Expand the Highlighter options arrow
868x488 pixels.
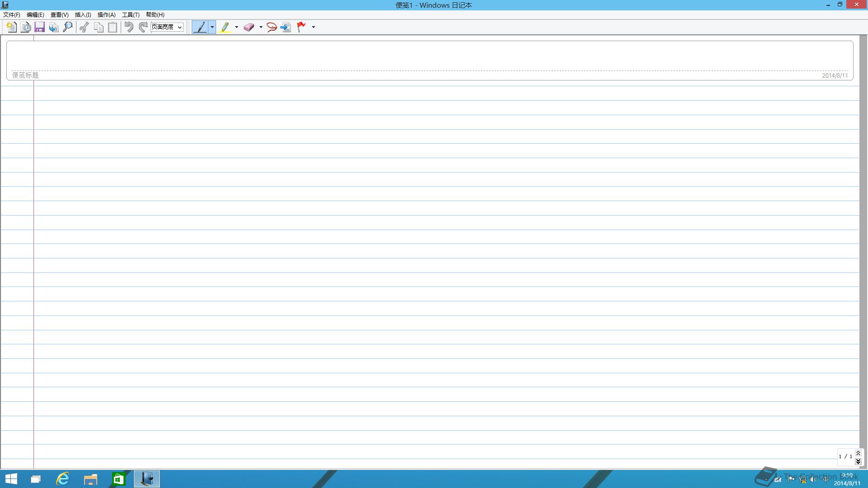click(x=236, y=27)
